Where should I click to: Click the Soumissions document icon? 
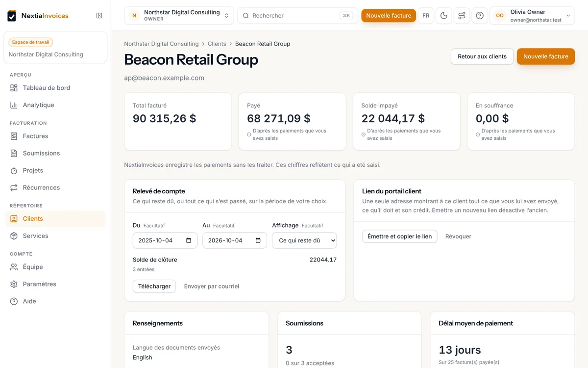pos(14,153)
